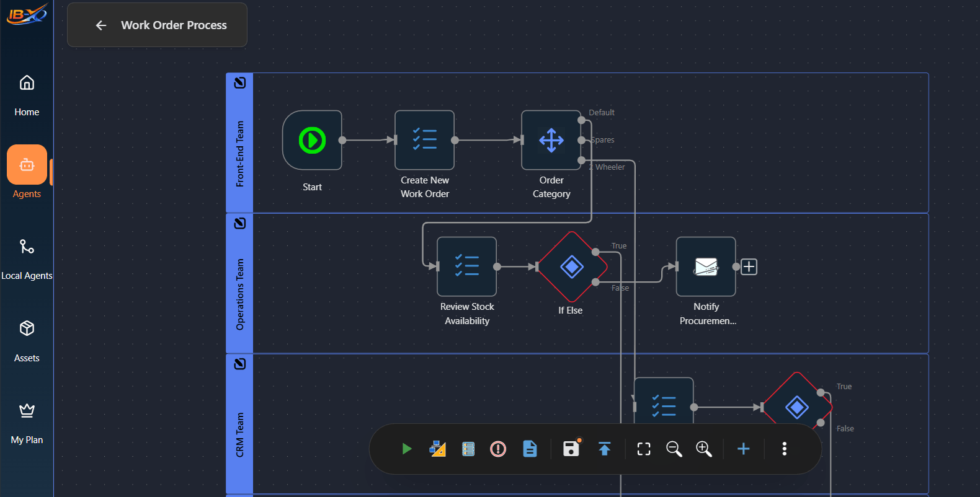Click the blue plus add icon in toolbar

(743, 449)
